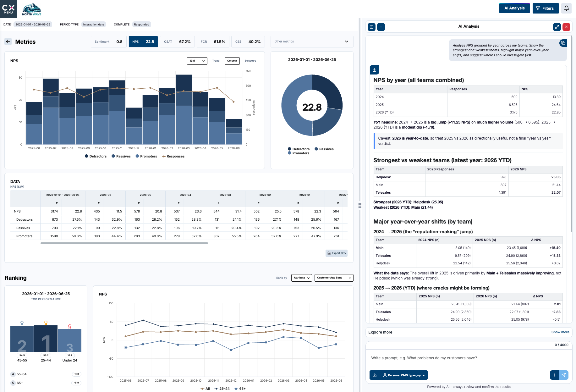This screenshot has width=576, height=392.
Task: Select the NPS metric tab
Action: pyautogui.click(x=143, y=41)
